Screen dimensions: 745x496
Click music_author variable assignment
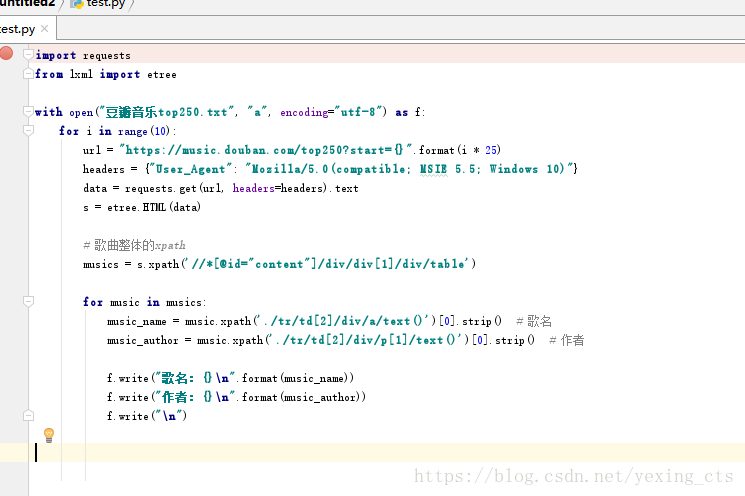pos(143,341)
